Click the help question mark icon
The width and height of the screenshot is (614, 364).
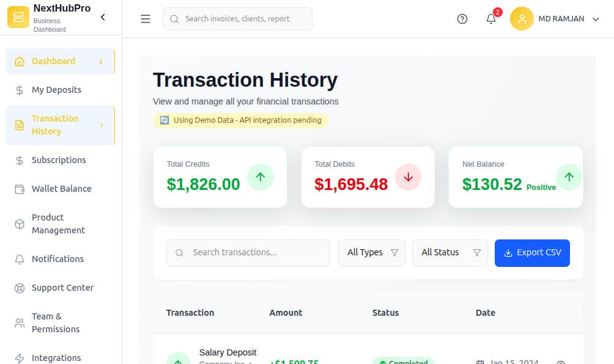point(462,19)
